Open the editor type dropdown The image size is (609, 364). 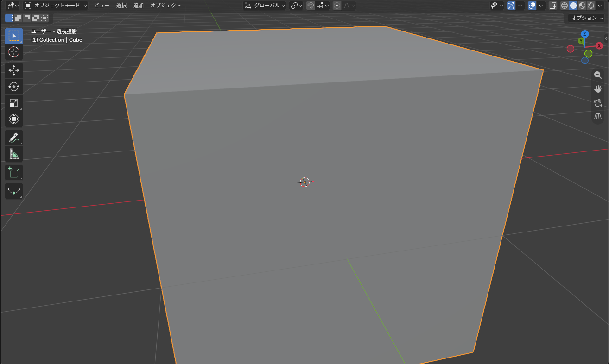(x=13, y=6)
